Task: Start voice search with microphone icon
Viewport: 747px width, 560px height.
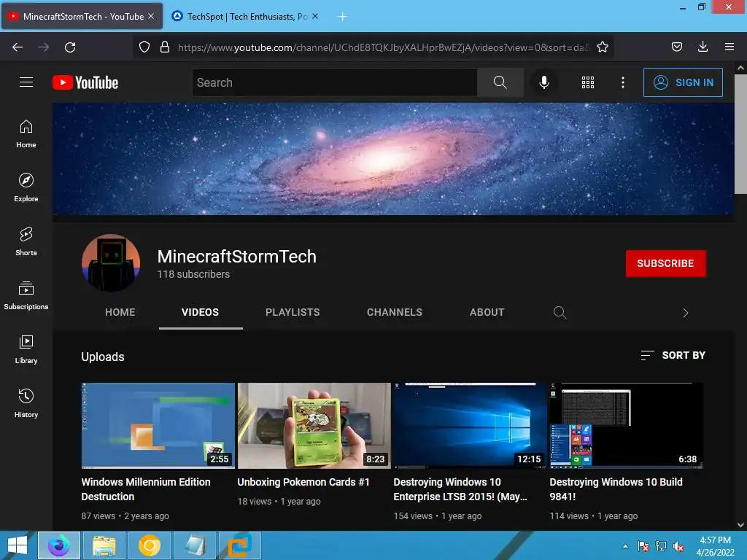Action: 543,82
